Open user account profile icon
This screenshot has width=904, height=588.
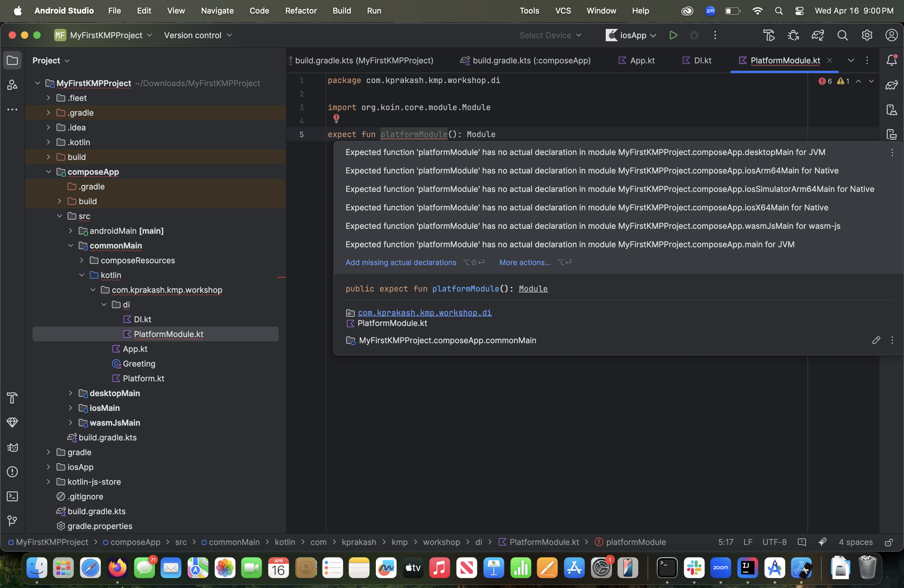tap(891, 35)
